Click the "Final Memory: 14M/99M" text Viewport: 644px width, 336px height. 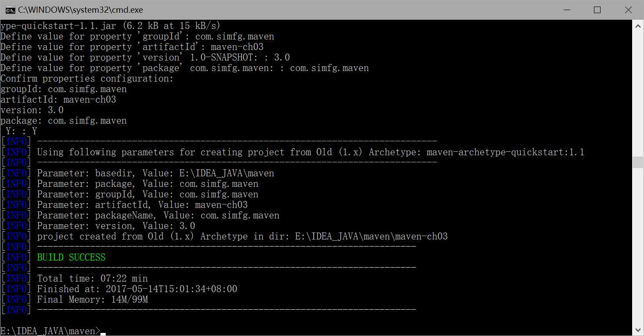[x=93, y=300]
